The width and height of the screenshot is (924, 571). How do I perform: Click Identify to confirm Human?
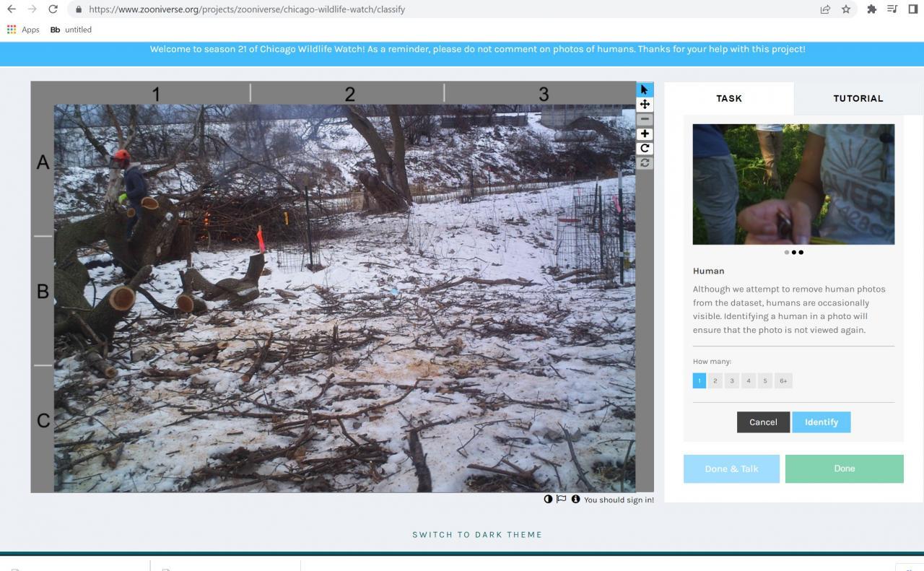click(821, 422)
